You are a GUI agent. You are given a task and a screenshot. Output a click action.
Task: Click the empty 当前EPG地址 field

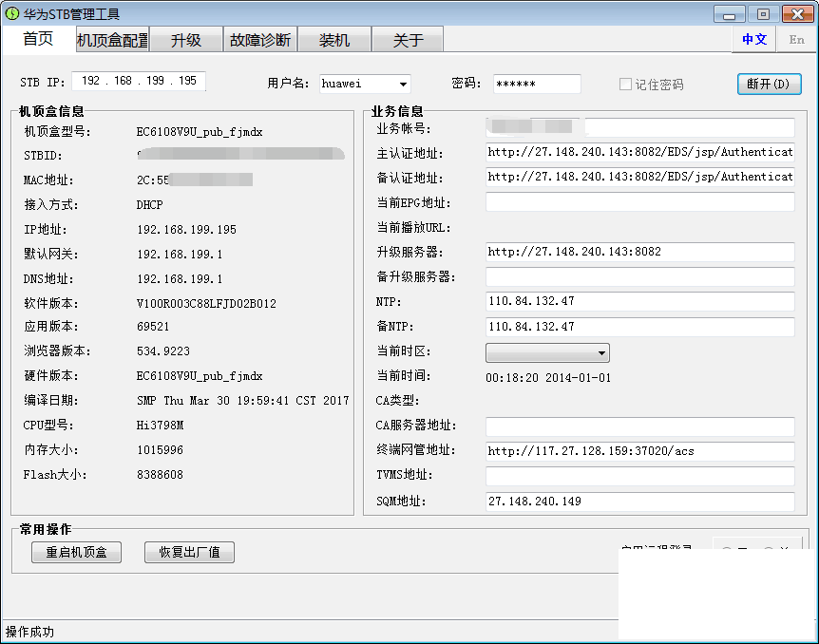tap(639, 202)
